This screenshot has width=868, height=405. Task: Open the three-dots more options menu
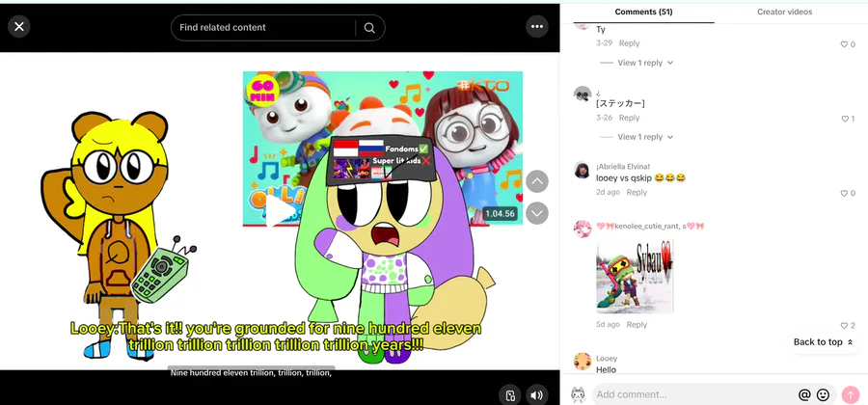[536, 27]
